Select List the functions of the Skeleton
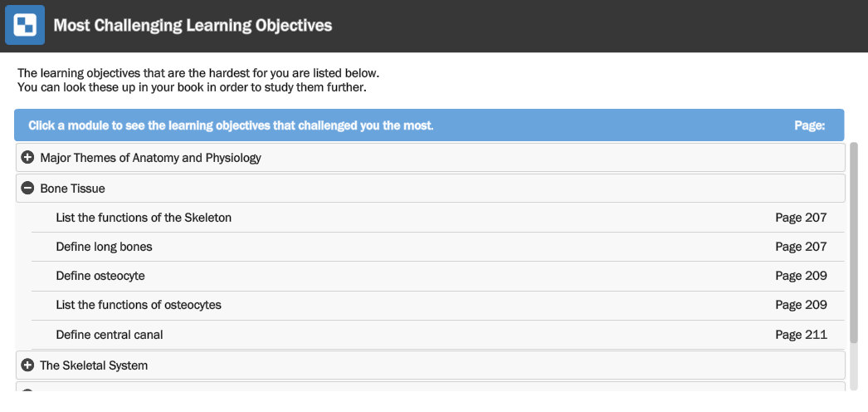868x412 pixels. 144,218
